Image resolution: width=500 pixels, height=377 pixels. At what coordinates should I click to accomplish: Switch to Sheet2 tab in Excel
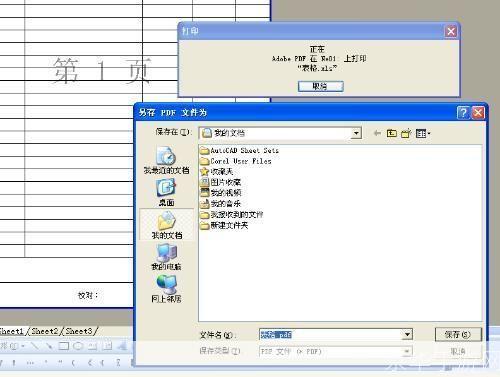[45, 331]
